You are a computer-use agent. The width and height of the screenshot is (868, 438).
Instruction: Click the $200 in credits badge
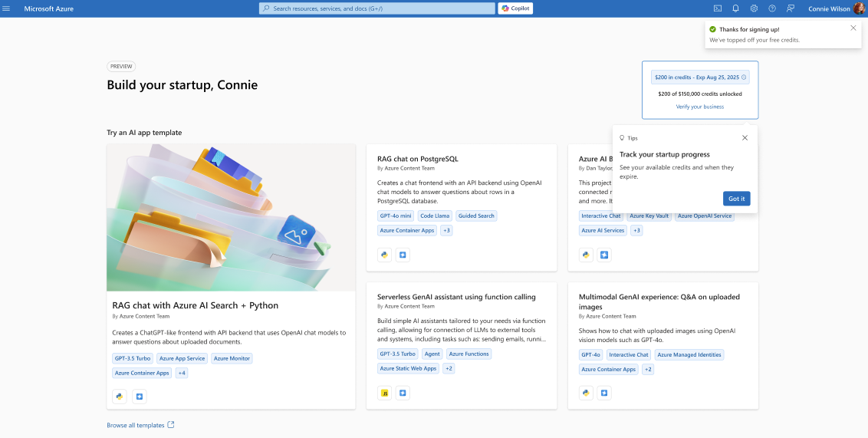tap(700, 77)
